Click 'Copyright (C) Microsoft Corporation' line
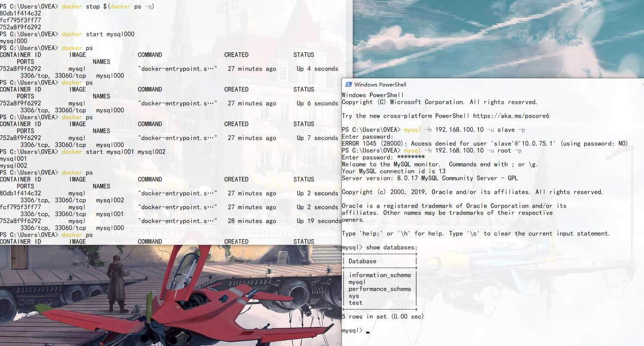 440,102
